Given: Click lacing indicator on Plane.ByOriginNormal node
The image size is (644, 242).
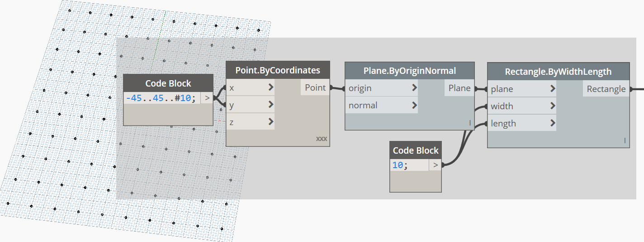Looking at the screenshot, I should pos(470,123).
